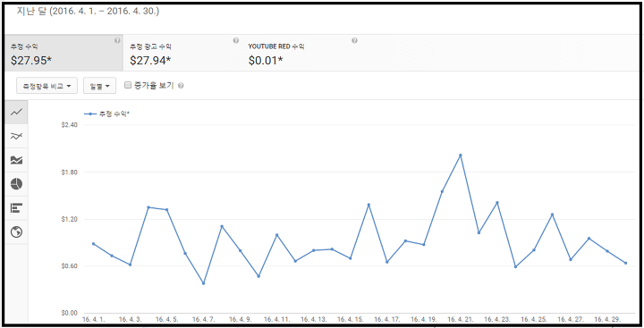Open help icon for 추정 광고 수익
The width and height of the screenshot is (644, 328).
(x=236, y=40)
